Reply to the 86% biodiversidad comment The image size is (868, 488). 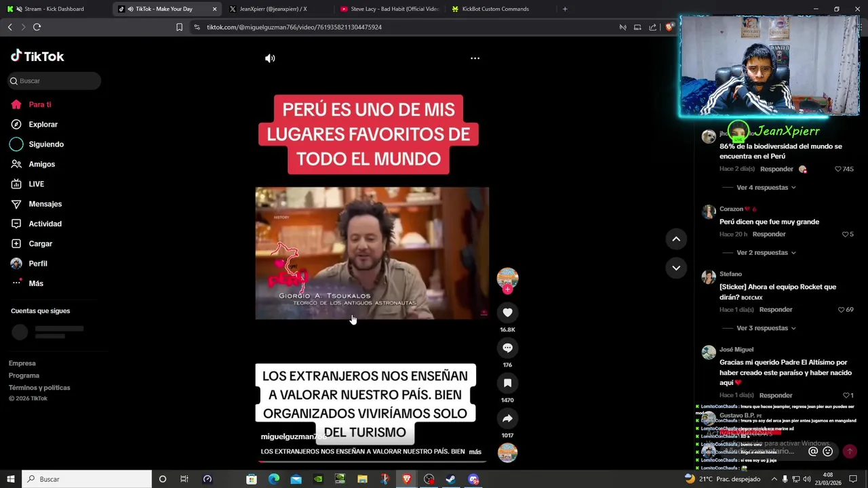click(x=776, y=169)
